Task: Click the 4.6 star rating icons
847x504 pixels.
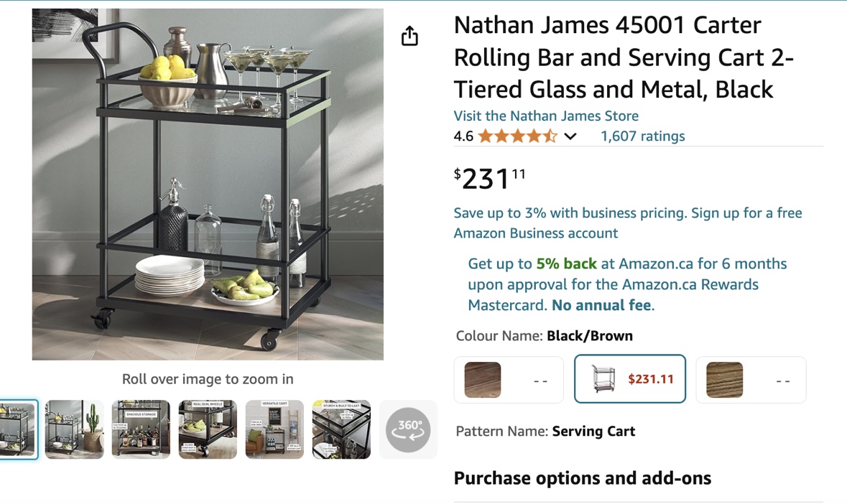Action: pyautogui.click(x=517, y=136)
